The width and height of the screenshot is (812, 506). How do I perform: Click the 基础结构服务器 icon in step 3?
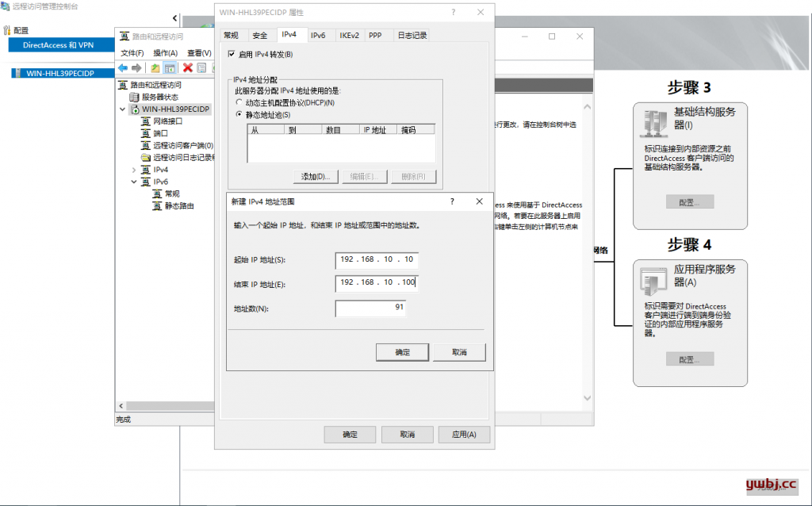[x=655, y=123]
